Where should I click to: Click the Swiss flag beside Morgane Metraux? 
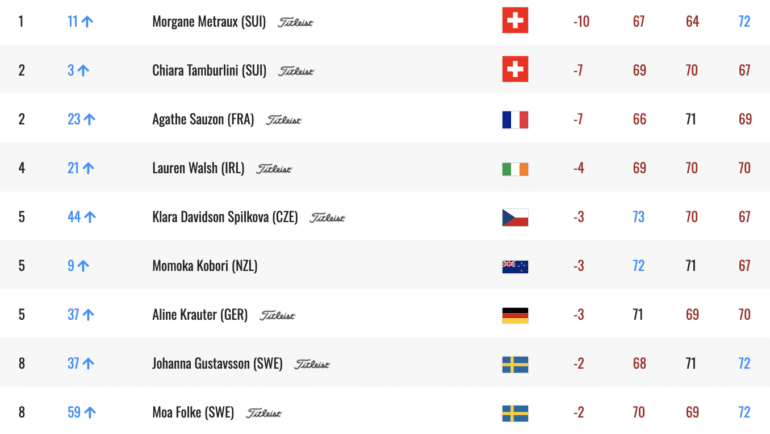515,20
